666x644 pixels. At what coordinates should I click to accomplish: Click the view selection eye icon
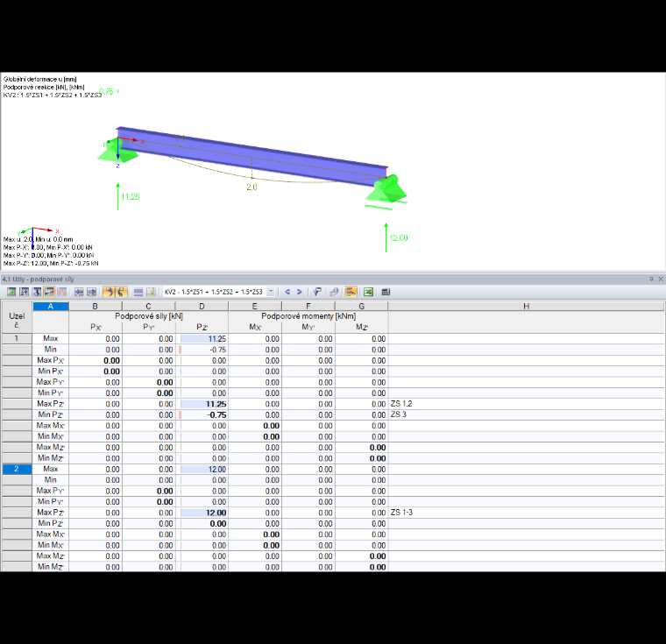coord(334,292)
